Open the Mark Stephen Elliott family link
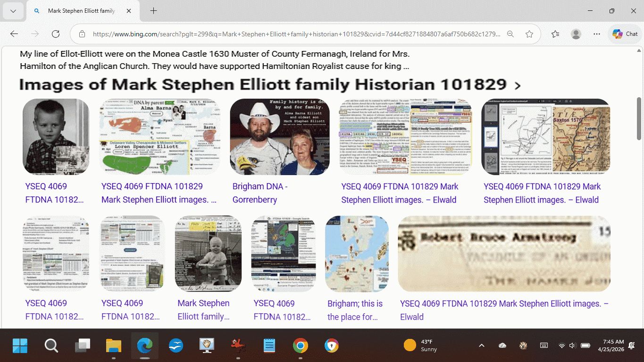The height and width of the screenshot is (362, 644). [x=203, y=310]
